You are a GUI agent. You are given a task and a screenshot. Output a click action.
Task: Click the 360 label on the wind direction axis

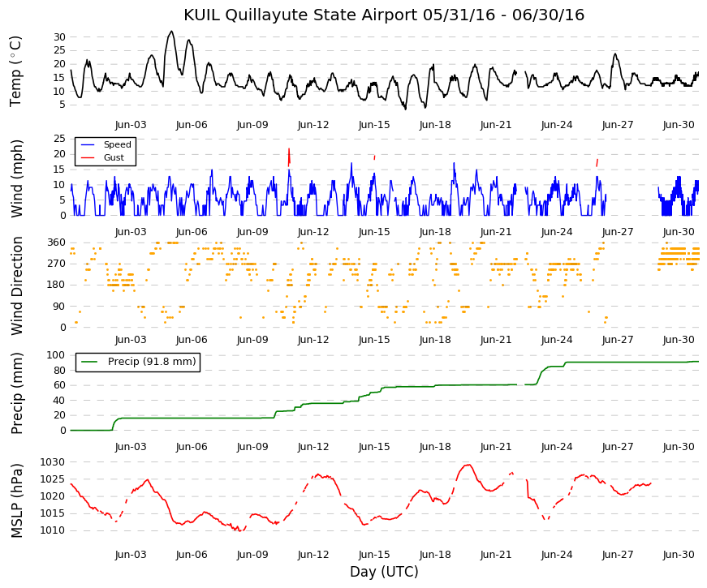(57, 242)
